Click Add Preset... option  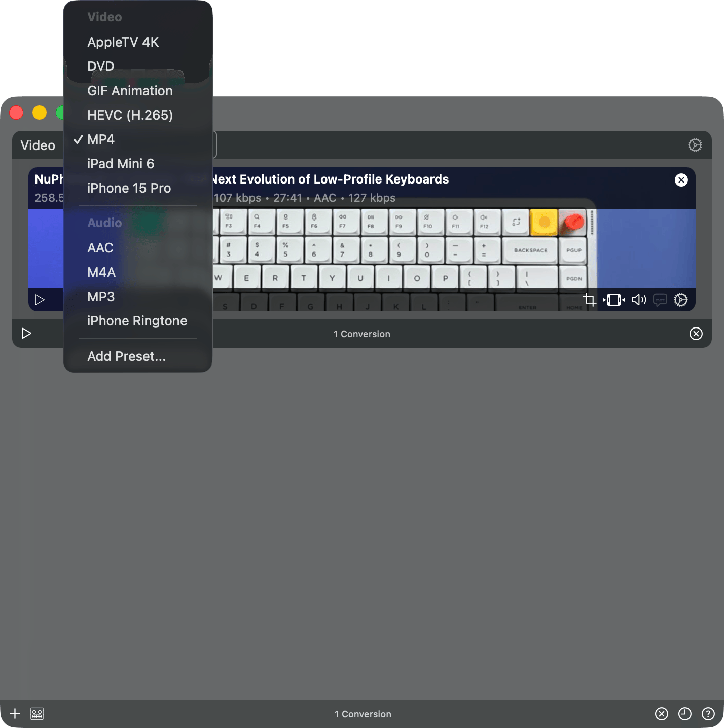126,356
